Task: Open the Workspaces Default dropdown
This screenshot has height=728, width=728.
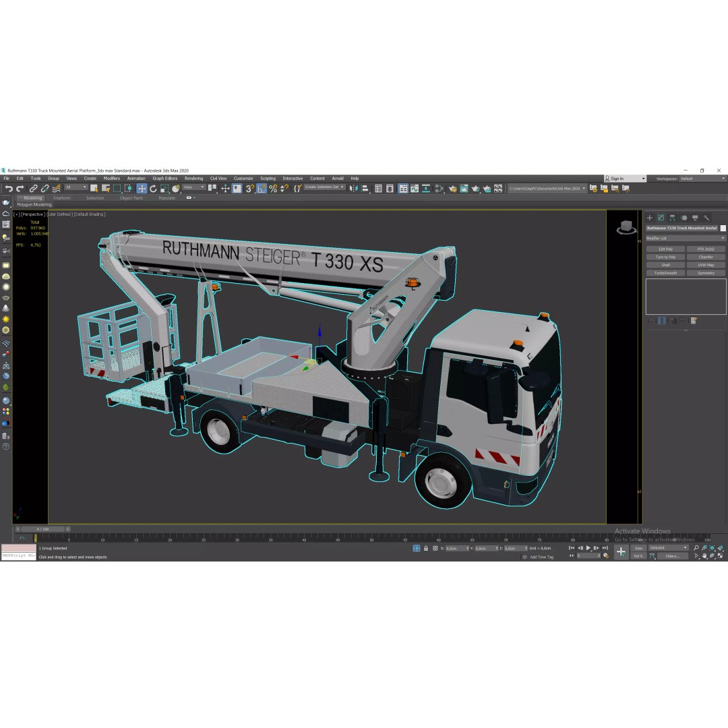Action: click(x=703, y=179)
